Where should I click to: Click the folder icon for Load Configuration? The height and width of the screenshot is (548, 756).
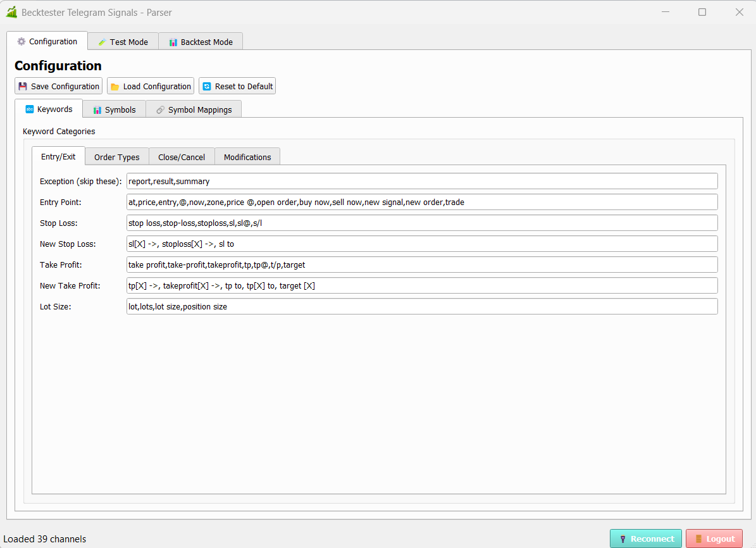[115, 86]
